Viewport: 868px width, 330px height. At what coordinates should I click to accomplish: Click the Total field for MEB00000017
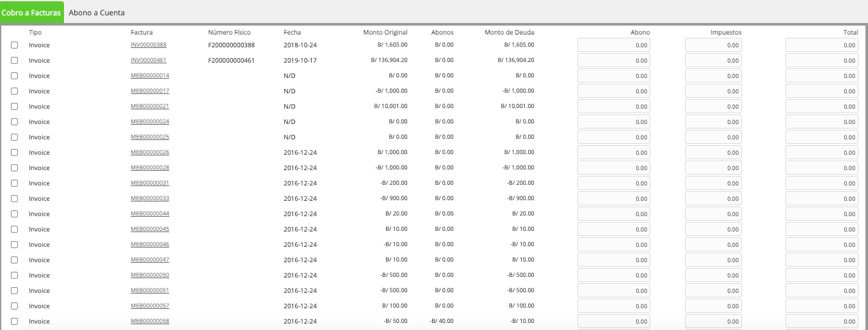(x=822, y=91)
